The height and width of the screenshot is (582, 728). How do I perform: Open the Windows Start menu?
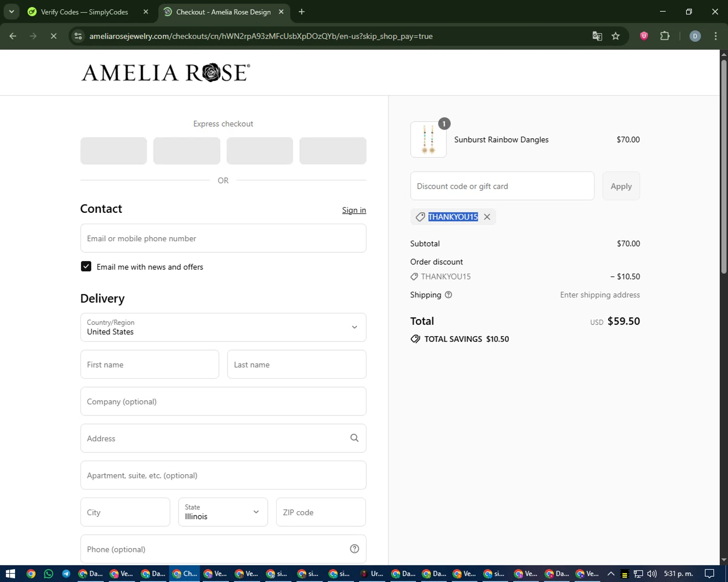click(10, 574)
